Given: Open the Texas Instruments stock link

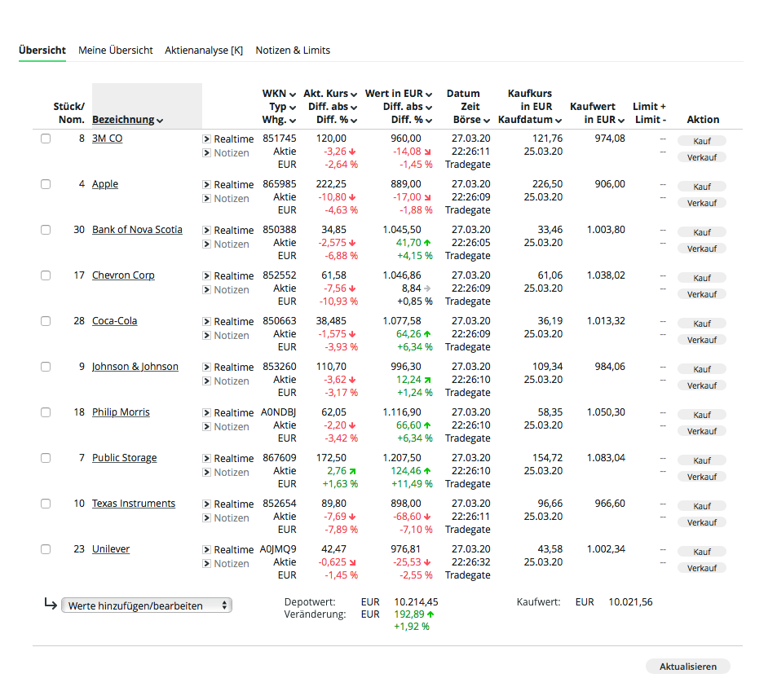Looking at the screenshot, I should click(134, 504).
